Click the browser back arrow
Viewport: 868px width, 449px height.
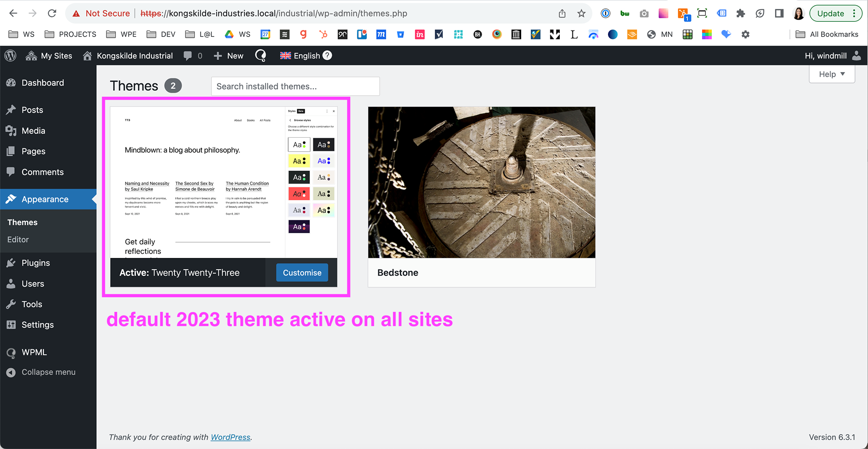pos(13,13)
